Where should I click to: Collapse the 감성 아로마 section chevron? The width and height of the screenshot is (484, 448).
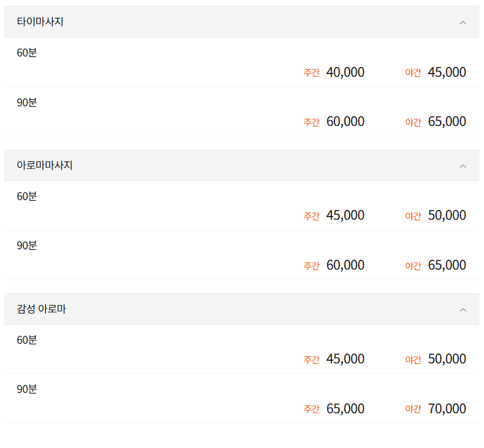(463, 310)
